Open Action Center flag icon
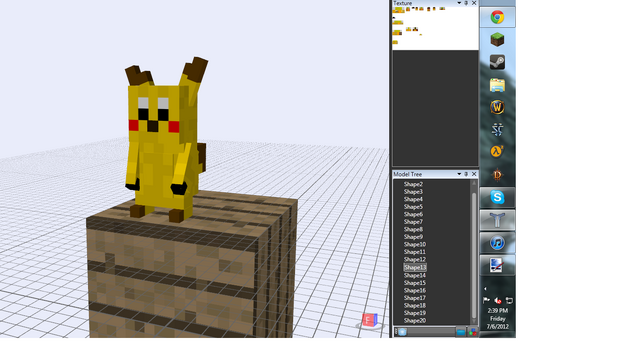The image size is (640, 361). coord(486,300)
